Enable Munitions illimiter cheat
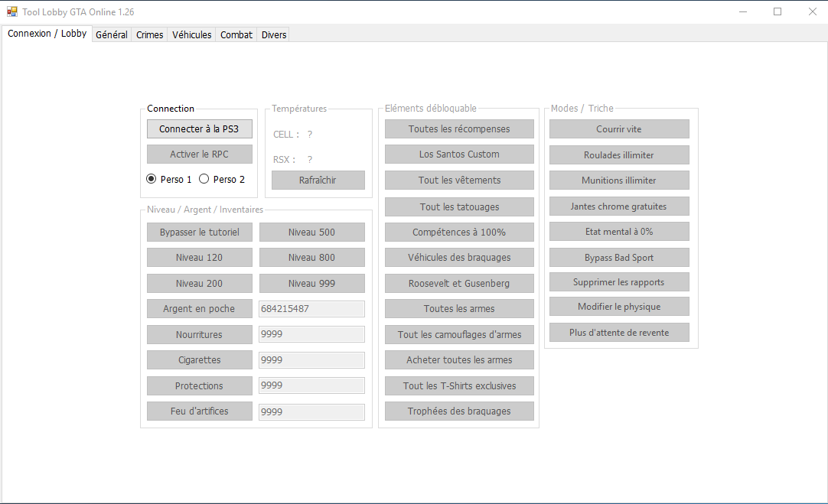This screenshot has width=828, height=504. [x=619, y=180]
